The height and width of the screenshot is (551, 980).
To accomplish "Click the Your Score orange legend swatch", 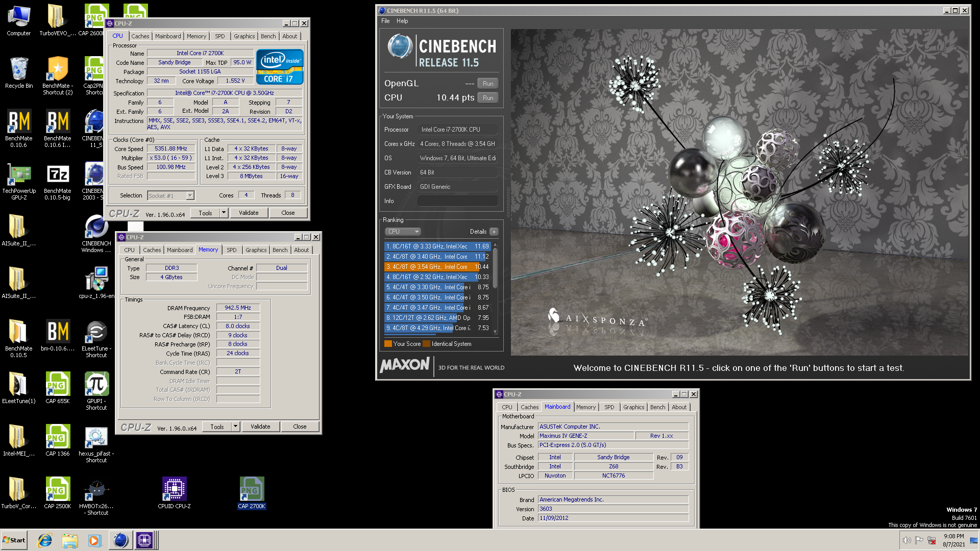I will [x=388, y=344].
